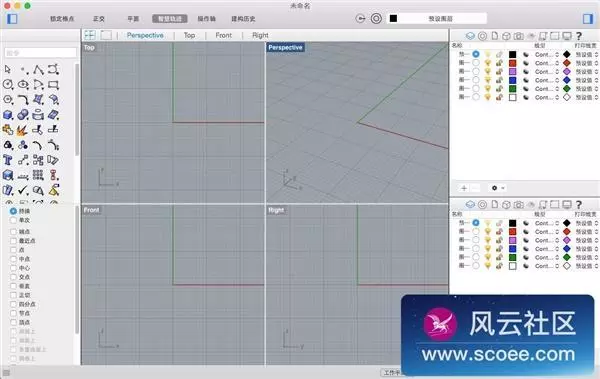The width and height of the screenshot is (600, 379).
Task: Toggle the 平面 planar button
Action: pos(133,19)
